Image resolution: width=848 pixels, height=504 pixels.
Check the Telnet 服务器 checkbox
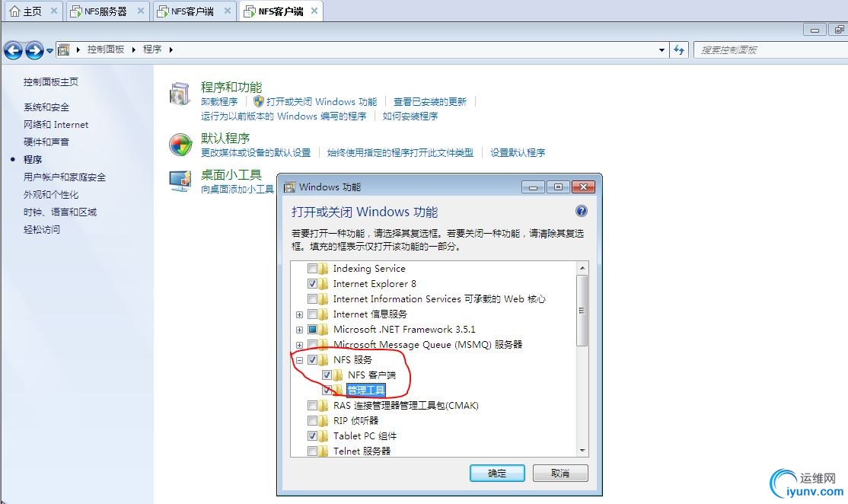[x=312, y=451]
